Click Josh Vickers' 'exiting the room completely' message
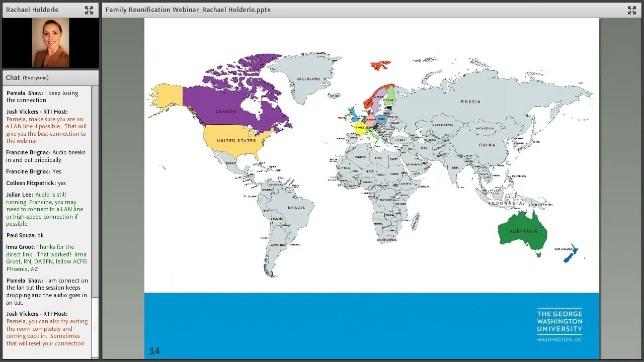 tap(47, 329)
